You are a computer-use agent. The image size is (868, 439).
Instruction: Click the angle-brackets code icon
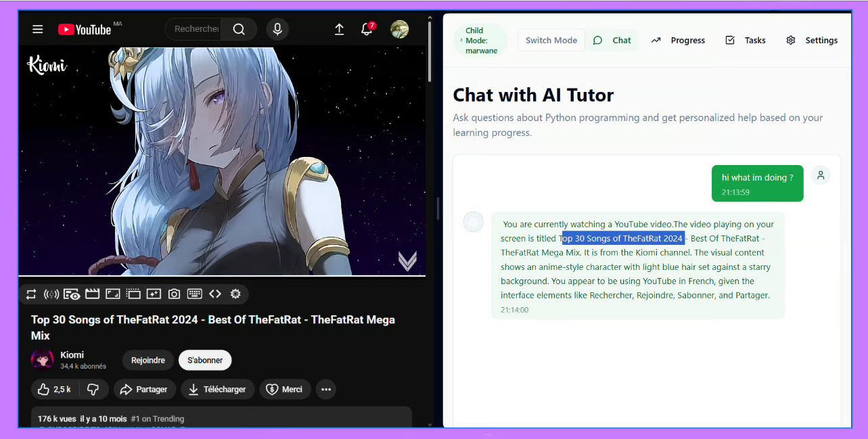point(215,294)
